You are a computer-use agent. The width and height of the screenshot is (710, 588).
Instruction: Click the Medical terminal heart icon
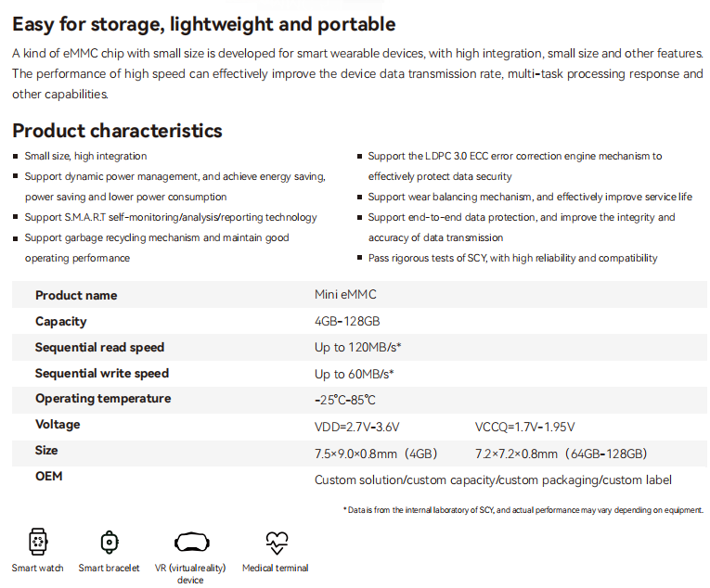click(x=276, y=541)
